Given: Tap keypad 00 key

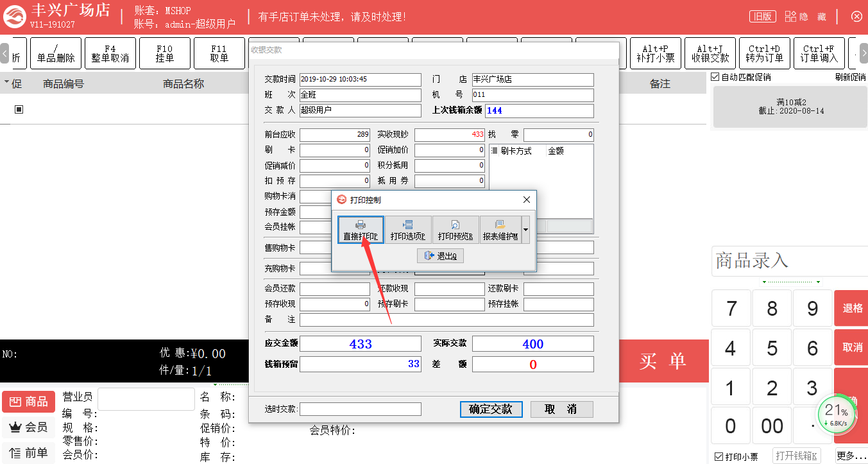Looking at the screenshot, I should (772, 426).
